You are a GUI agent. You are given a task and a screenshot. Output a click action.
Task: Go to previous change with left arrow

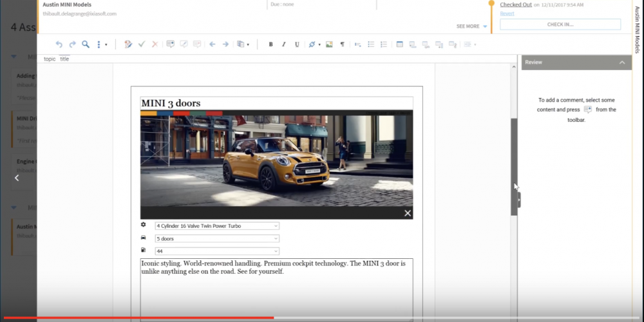tap(213, 44)
